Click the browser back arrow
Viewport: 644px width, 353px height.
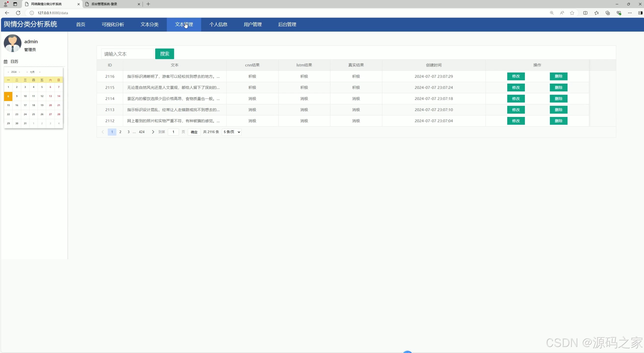click(7, 13)
